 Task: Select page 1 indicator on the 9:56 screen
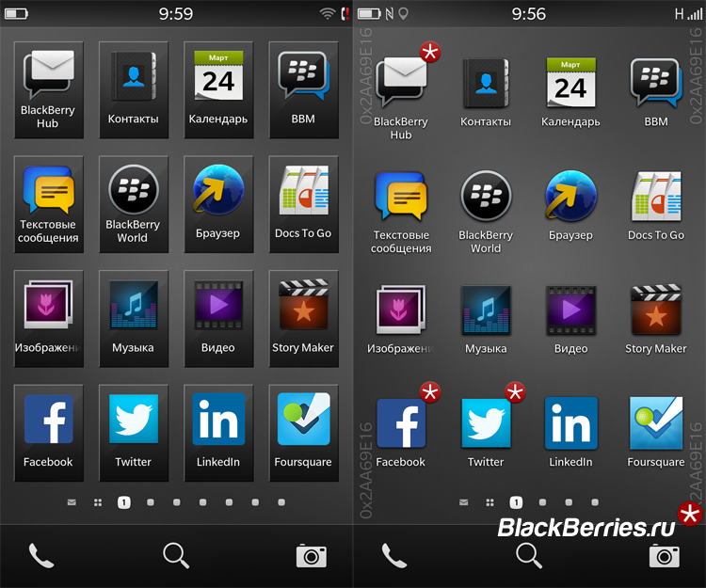(516, 502)
